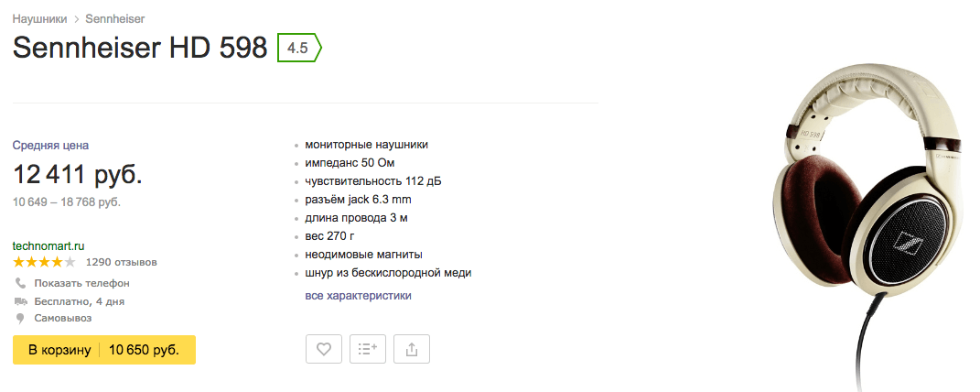Add headphones to favorites with heart icon

pyautogui.click(x=324, y=350)
